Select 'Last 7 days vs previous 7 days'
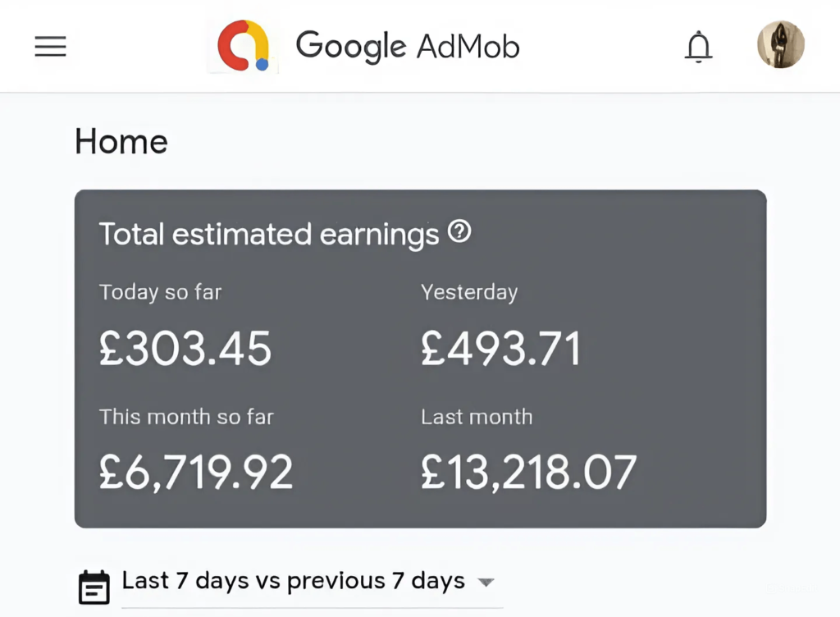Screen dimensions: 840x617 click(x=293, y=581)
